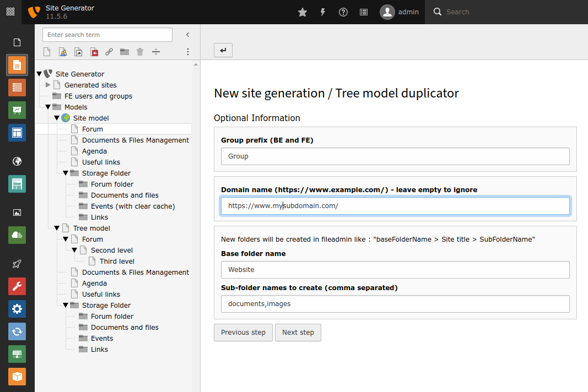This screenshot has height=392, width=588.
Task: Click the flush cache lightning icon
Action: click(x=322, y=12)
